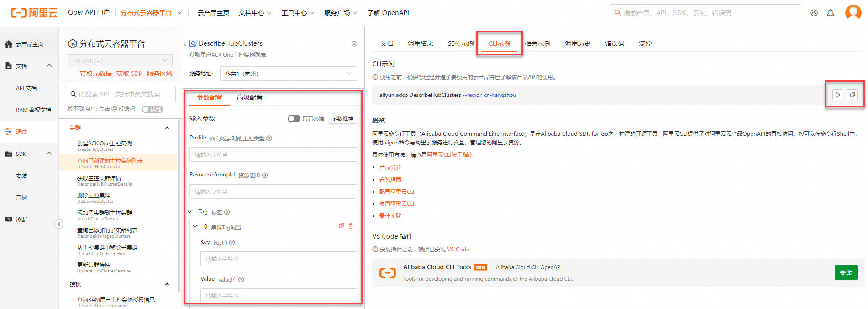Open the VS Code link
This screenshot has height=309, width=868.
point(458,250)
